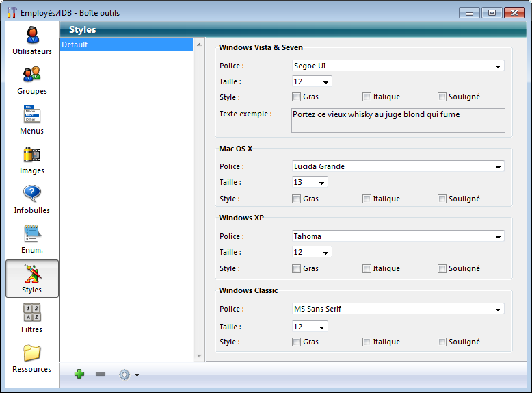Image resolution: width=532 pixels, height=393 pixels.
Task: Open the Segoe UI font dropdown
Action: [x=398, y=66]
